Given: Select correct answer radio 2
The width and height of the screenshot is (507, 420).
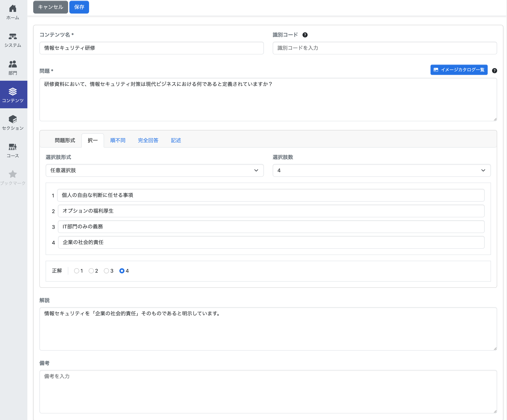Looking at the screenshot, I should [91, 271].
